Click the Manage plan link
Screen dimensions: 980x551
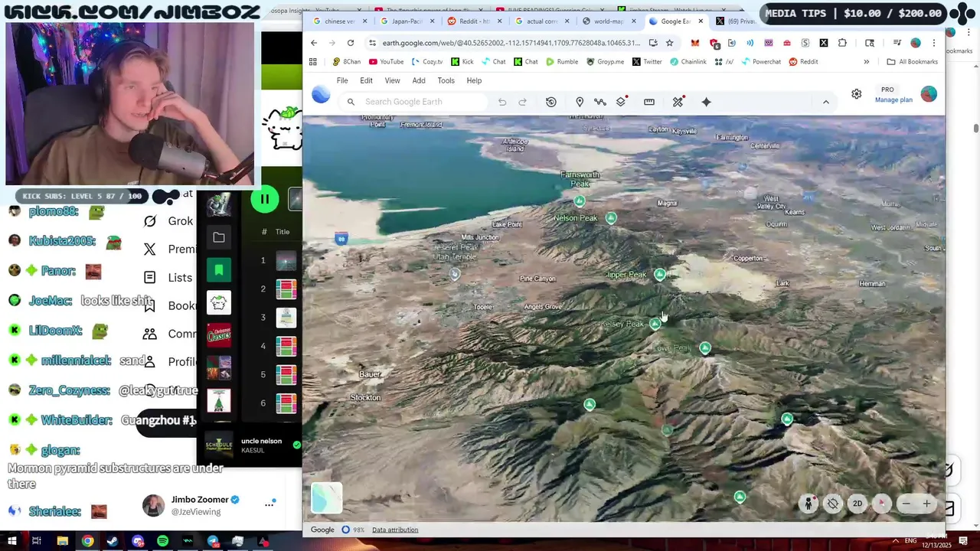pyautogui.click(x=893, y=100)
